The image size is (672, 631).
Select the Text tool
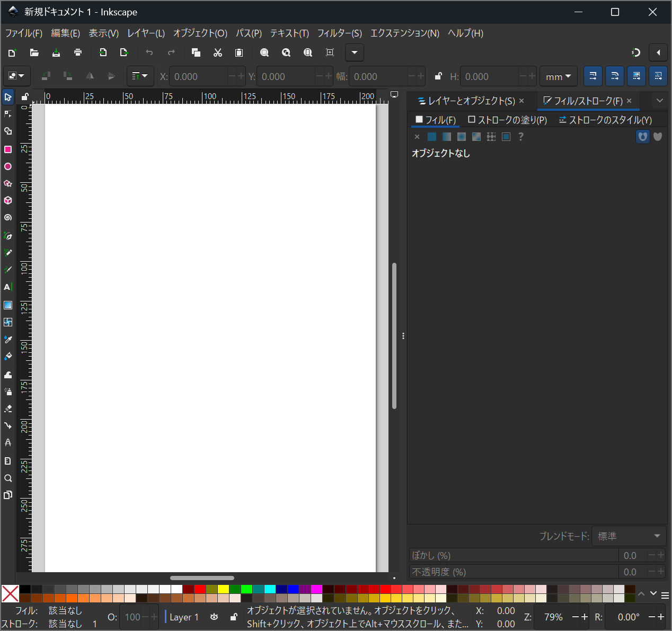(8, 287)
